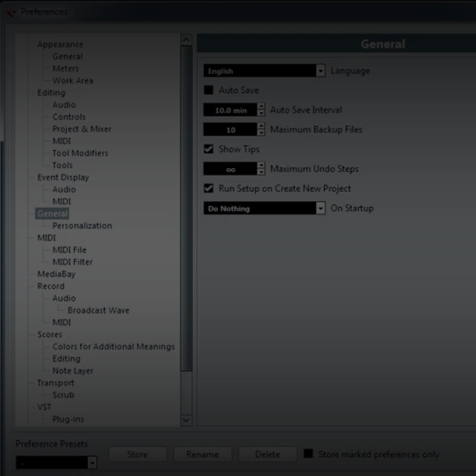Decrease Maximum Undo Steps with down arrow
The width and height of the screenshot is (476, 476).
pyautogui.click(x=261, y=172)
